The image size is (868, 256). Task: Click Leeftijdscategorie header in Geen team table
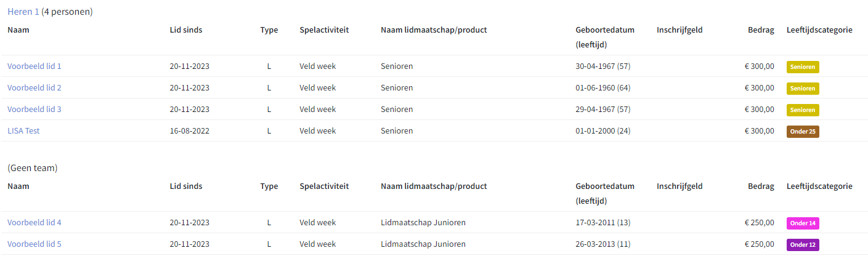819,186
